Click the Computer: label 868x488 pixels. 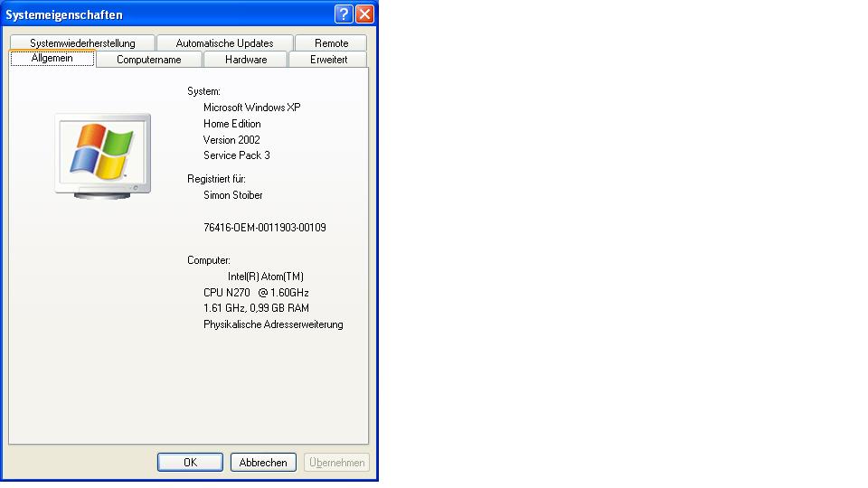click(x=209, y=260)
